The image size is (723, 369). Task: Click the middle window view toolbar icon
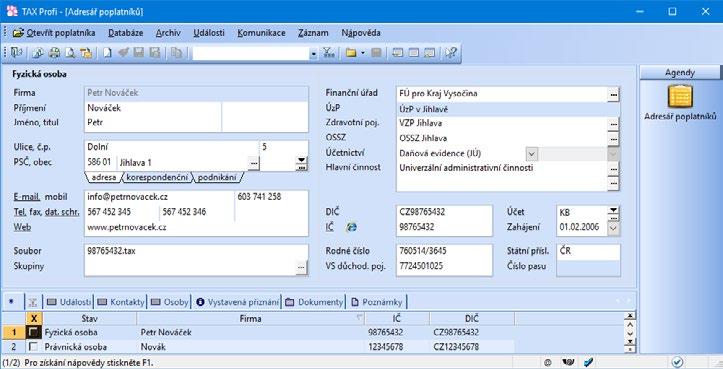[x=414, y=53]
